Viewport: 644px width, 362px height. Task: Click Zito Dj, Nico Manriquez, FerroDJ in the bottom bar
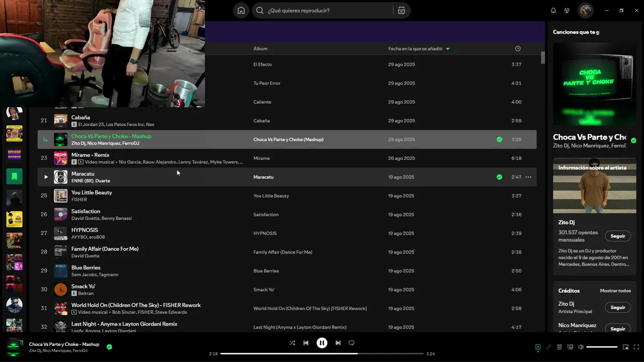point(58,350)
